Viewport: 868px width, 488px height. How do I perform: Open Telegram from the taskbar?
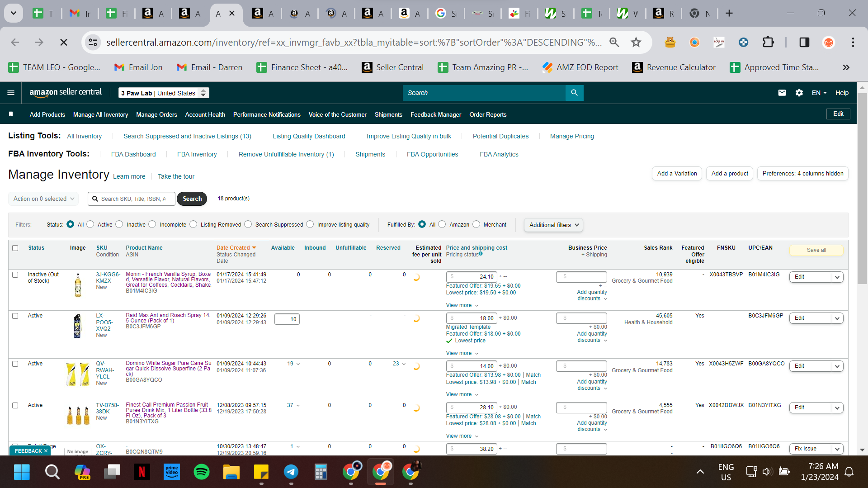click(291, 472)
